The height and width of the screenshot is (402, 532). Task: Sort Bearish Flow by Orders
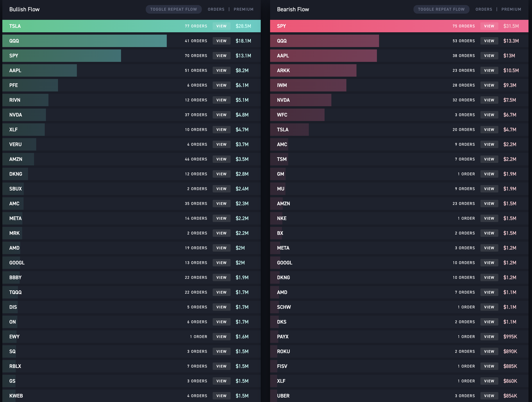pos(484,9)
